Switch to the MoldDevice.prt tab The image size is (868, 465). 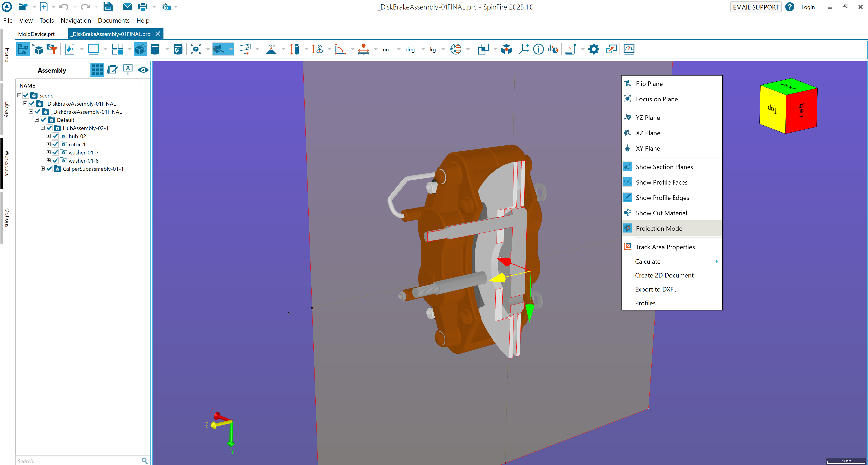[36, 34]
